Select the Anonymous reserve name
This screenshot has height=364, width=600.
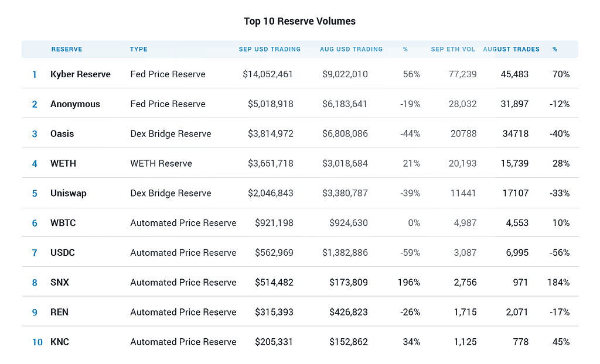tap(76, 104)
